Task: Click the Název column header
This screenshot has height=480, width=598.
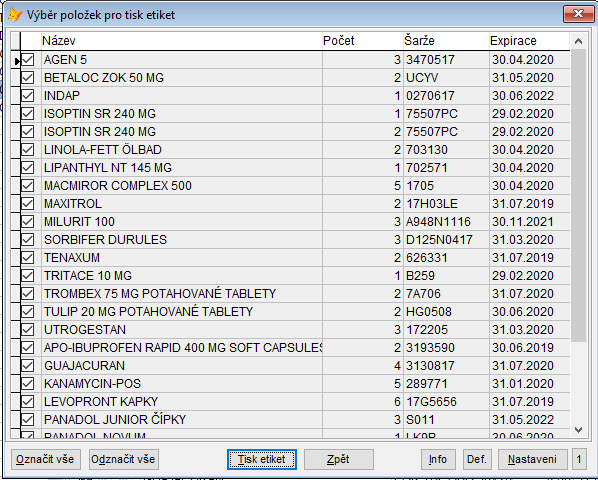Action: (181, 40)
